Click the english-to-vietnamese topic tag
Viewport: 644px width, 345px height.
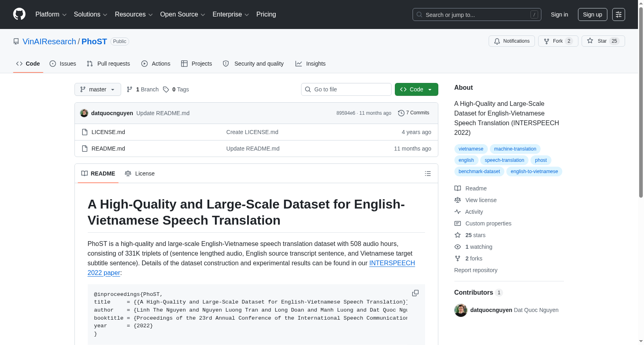click(x=535, y=171)
